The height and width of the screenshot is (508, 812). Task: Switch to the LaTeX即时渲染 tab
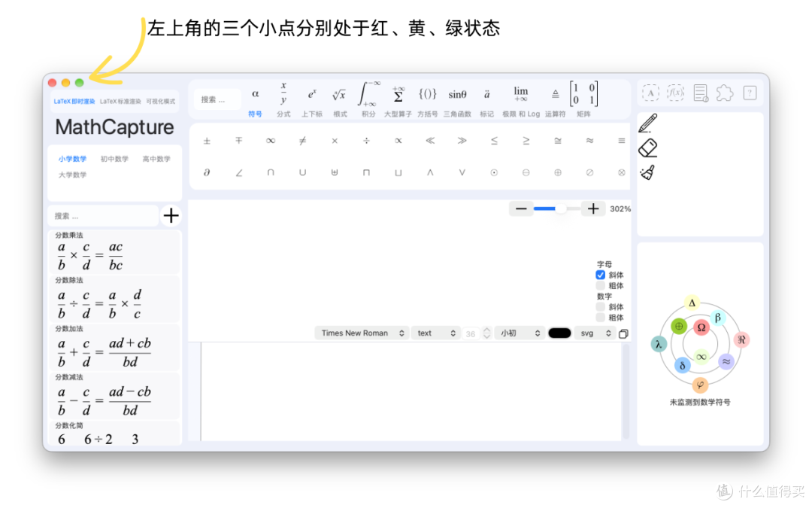coord(74,101)
